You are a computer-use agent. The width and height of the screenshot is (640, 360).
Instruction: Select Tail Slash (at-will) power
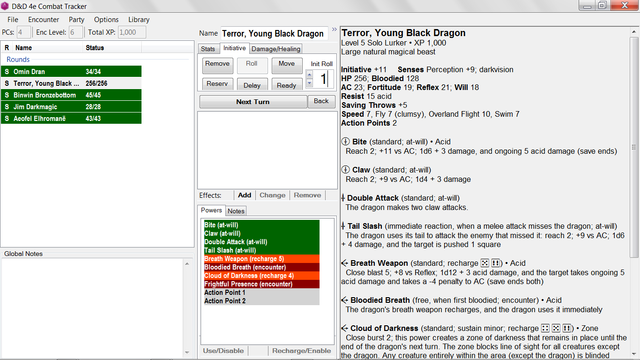262,250
